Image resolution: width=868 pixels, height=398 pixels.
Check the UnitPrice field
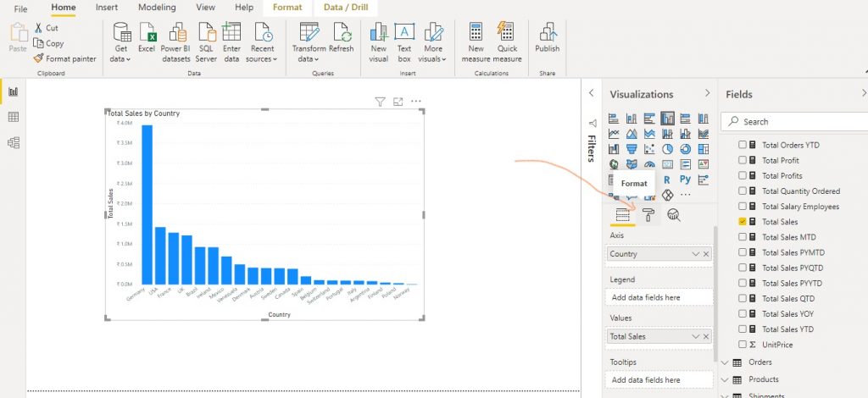tap(743, 345)
